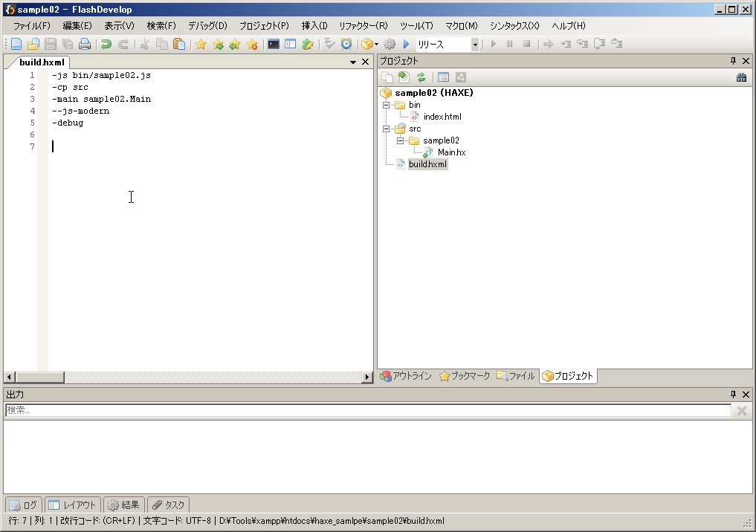Click the clear X button beside the output search field
Screen dimensions: 756x532
pyautogui.click(x=742, y=411)
